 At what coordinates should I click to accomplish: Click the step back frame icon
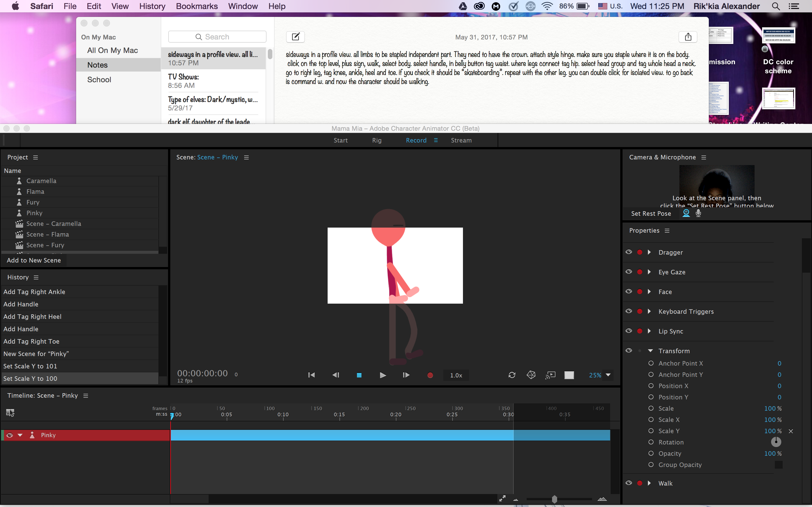click(x=336, y=375)
